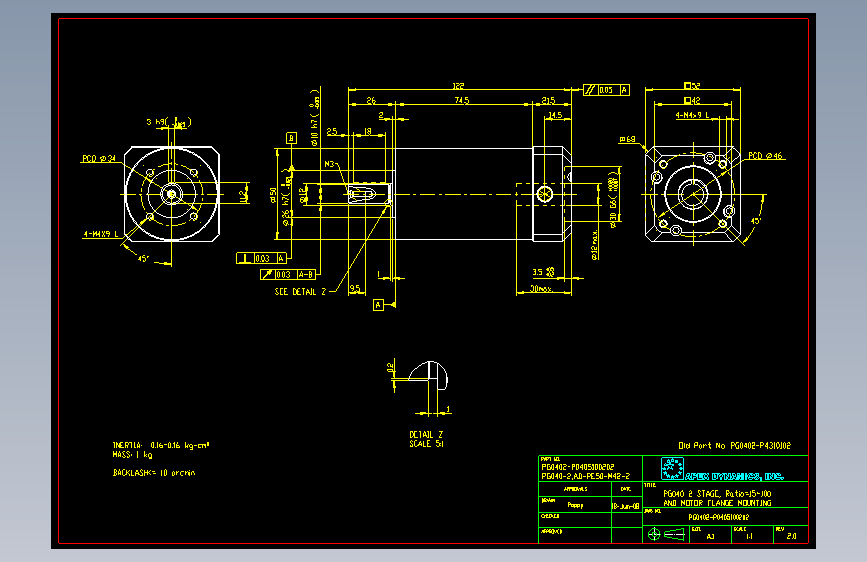Click the 4-M4X9 L label on left view
This screenshot has width=867, height=562.
(x=101, y=234)
